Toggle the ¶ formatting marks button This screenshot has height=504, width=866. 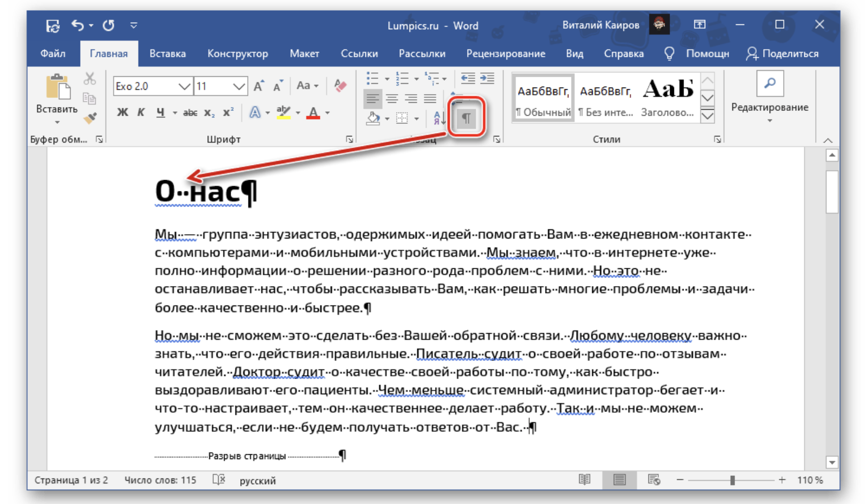[466, 118]
